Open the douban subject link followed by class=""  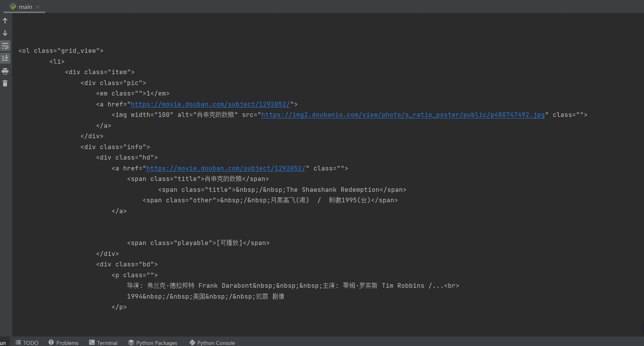tap(226, 168)
